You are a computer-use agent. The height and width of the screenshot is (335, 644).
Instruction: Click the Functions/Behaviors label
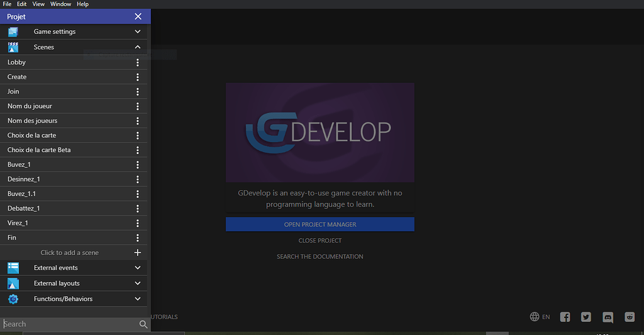tap(64, 299)
